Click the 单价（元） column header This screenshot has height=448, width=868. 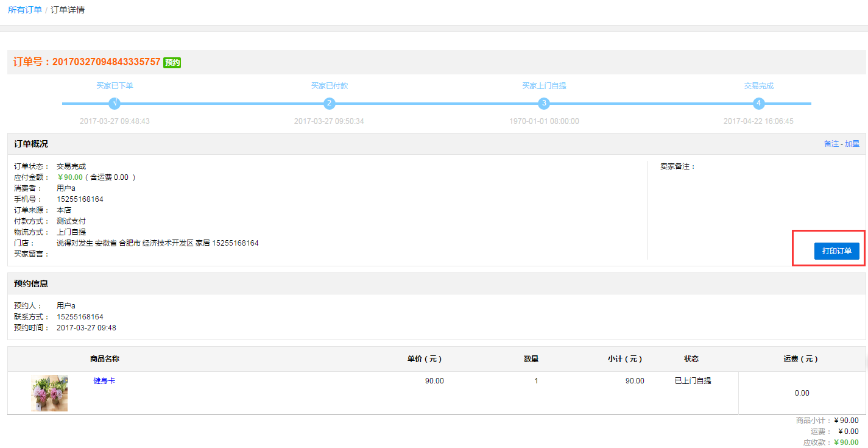click(425, 359)
